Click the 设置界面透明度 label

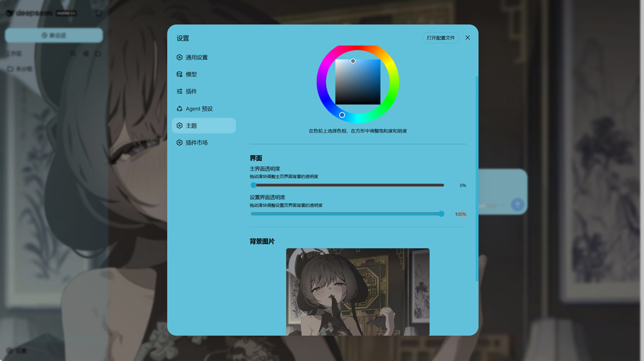[268, 197]
